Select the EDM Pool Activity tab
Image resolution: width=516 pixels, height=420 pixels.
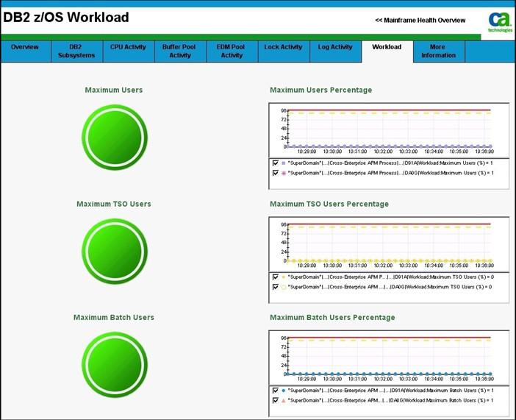click(232, 51)
